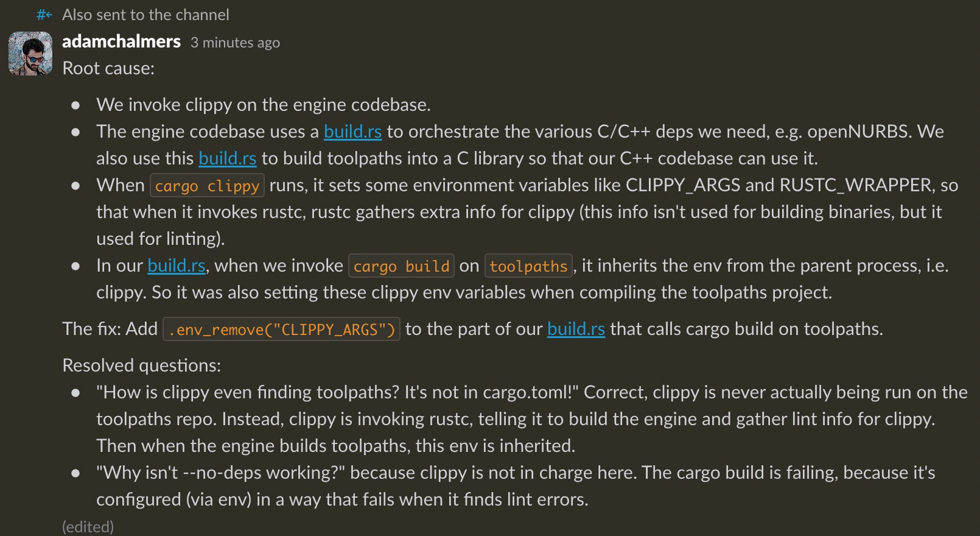
Task: Open build.rs link in "The fix" line
Action: pyautogui.click(x=576, y=329)
